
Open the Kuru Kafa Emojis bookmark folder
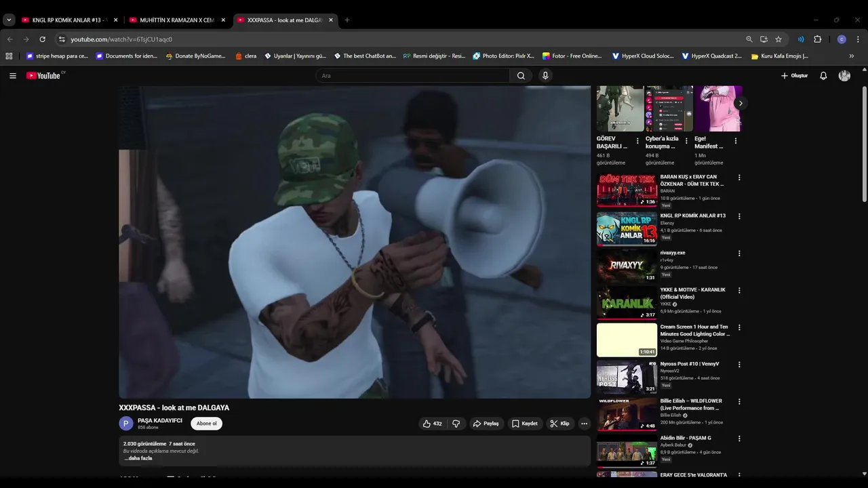click(780, 56)
